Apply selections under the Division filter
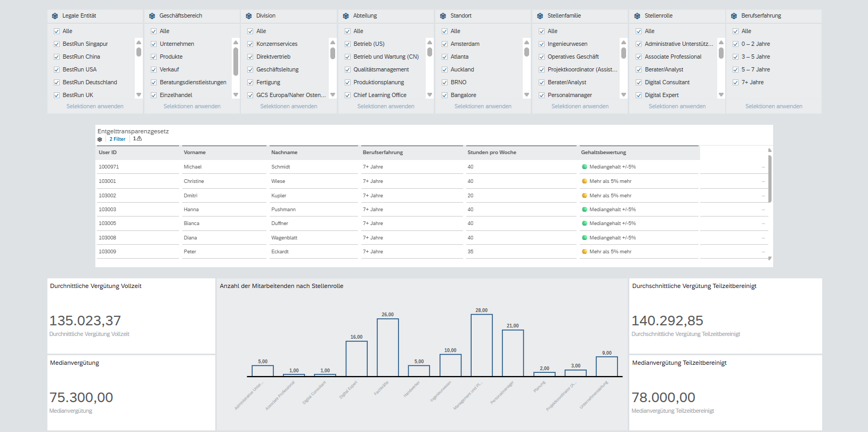 click(289, 107)
